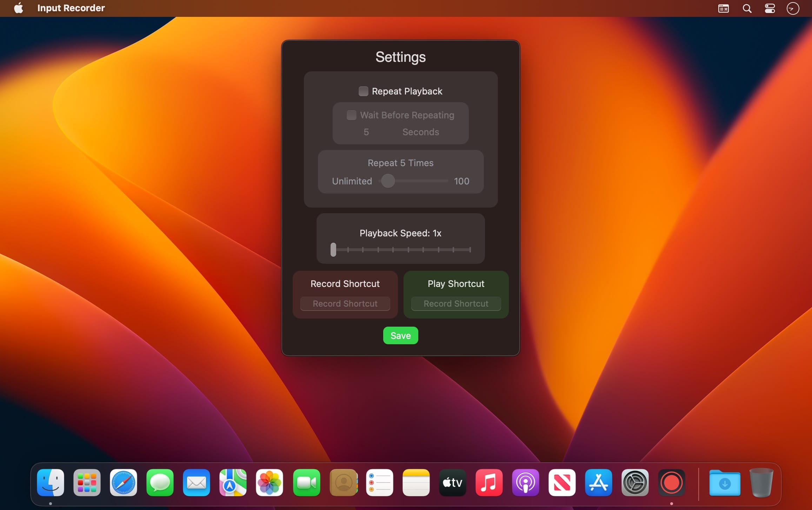
Task: Click the Repeat 5 Times label
Action: pyautogui.click(x=400, y=163)
